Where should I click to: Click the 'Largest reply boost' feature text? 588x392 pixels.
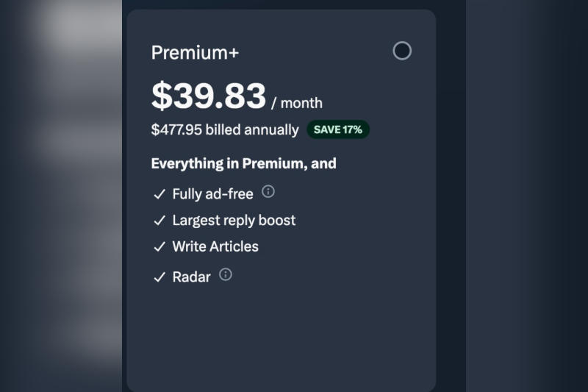click(x=234, y=220)
